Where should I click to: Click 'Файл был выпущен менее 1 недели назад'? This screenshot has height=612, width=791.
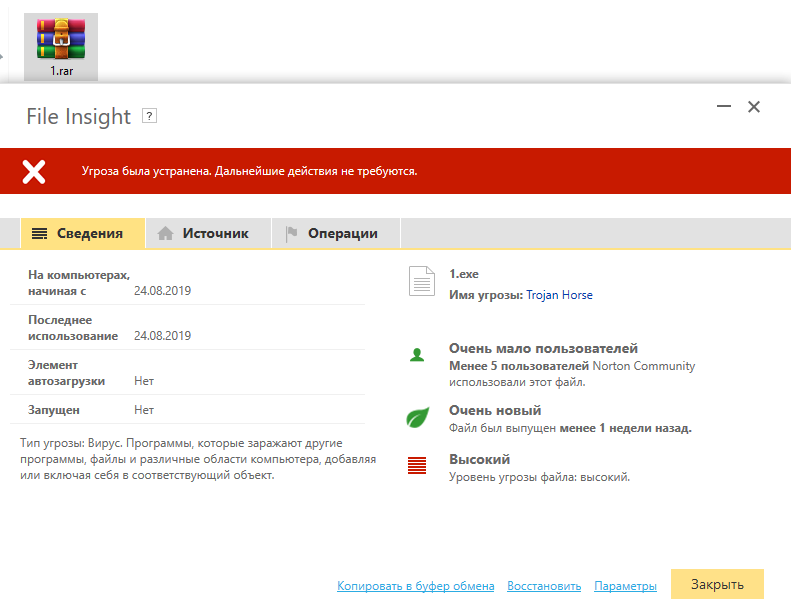tap(570, 428)
